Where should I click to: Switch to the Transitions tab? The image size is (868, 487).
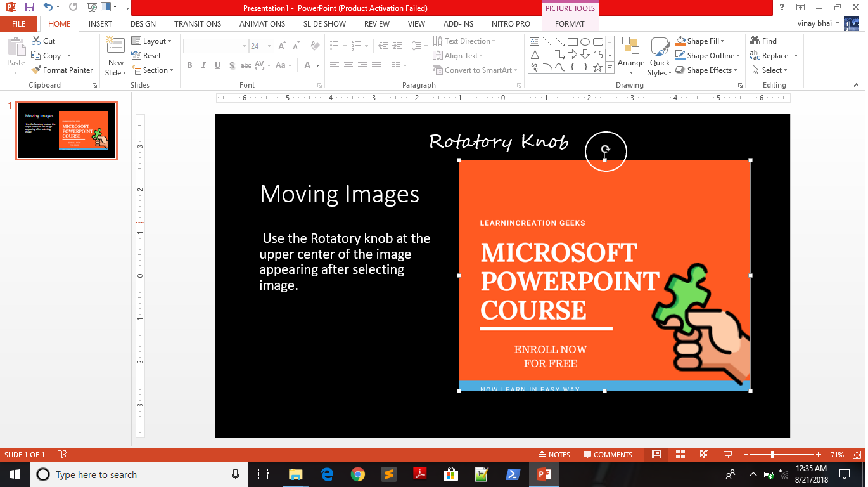coord(198,24)
